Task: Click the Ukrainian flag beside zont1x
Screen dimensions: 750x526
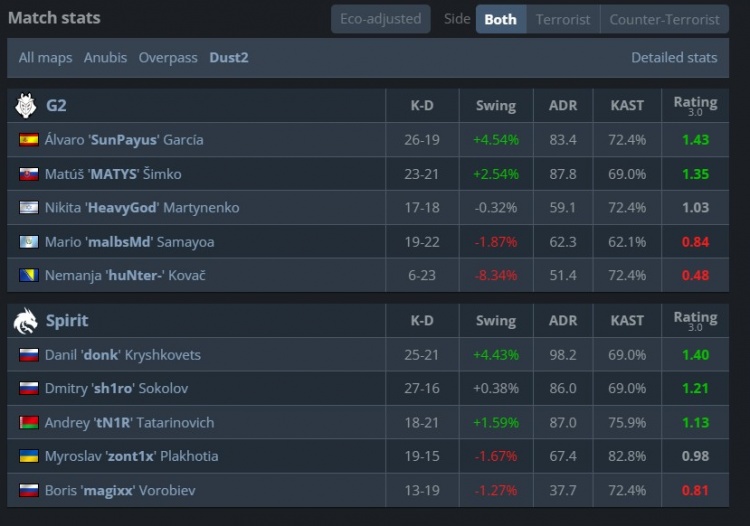Action: 28,457
